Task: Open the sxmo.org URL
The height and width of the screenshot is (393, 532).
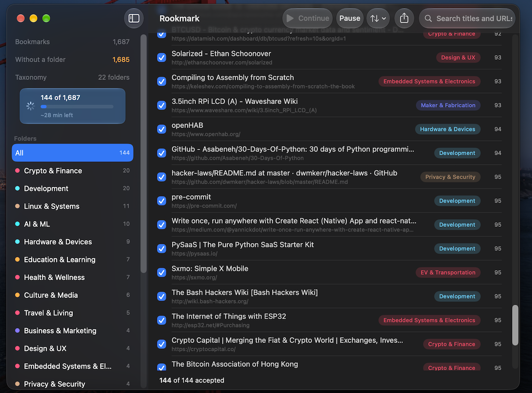Action: click(194, 278)
